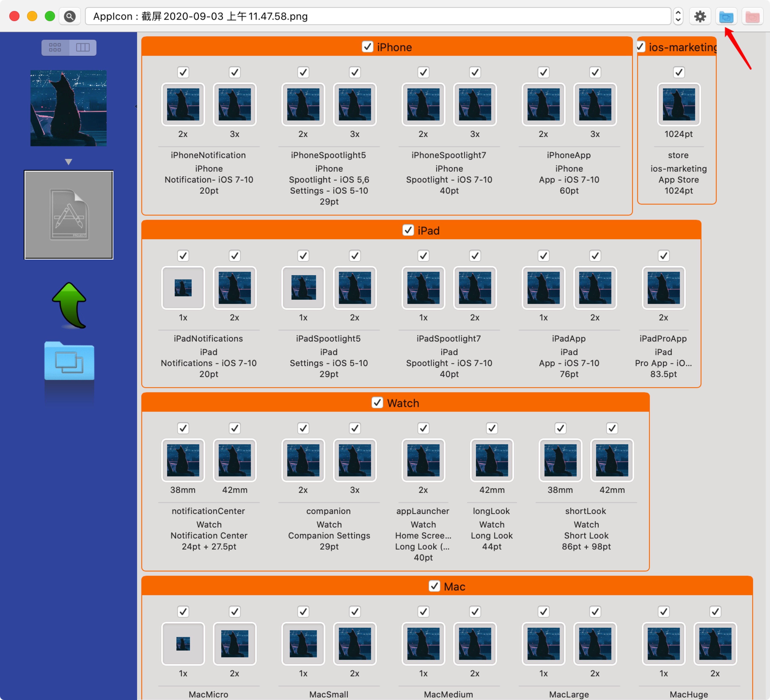This screenshot has height=700, width=770.
Task: Disable the Watch group checkbox
Action: pos(377,403)
